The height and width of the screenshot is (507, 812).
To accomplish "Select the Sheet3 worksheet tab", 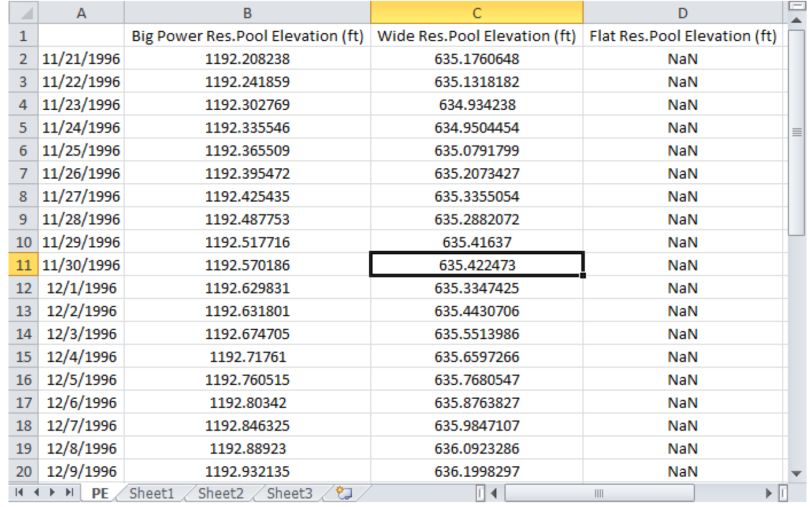I will (289, 493).
